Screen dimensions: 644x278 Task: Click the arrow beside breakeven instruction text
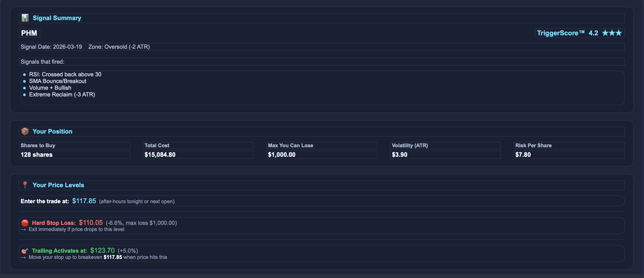pyautogui.click(x=23, y=257)
